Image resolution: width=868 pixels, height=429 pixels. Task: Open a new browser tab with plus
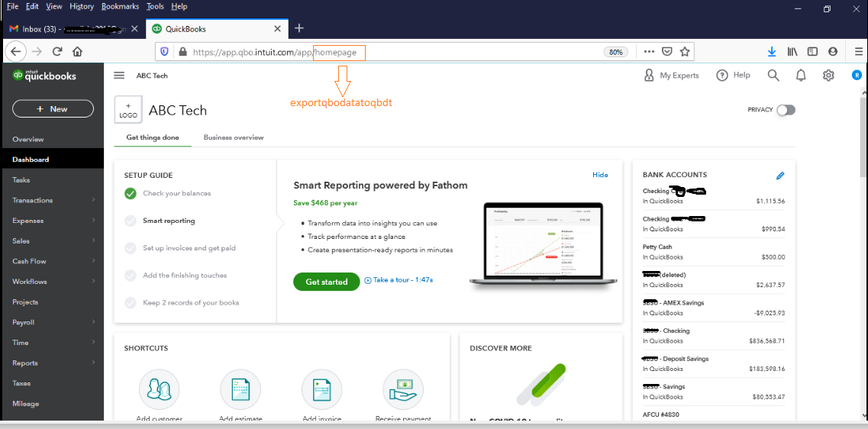pos(299,28)
